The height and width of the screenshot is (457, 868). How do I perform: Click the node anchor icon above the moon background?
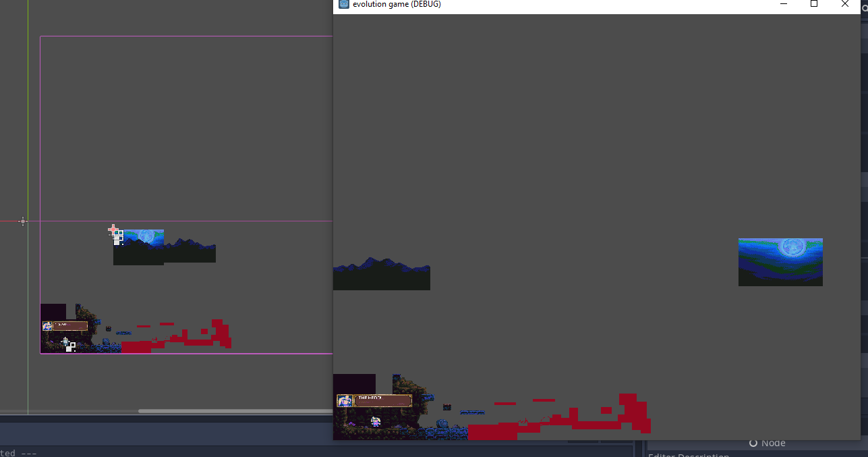click(118, 238)
